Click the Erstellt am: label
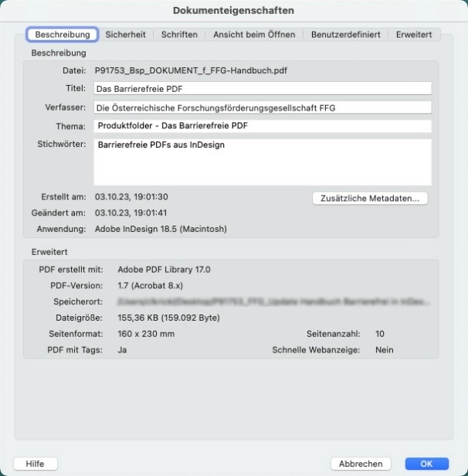Screen dimensions: 468x476 coord(63,197)
